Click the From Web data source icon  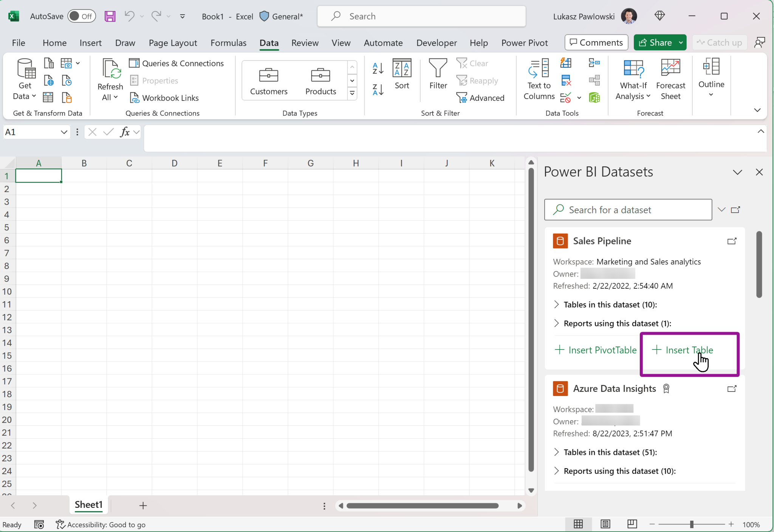(48, 80)
